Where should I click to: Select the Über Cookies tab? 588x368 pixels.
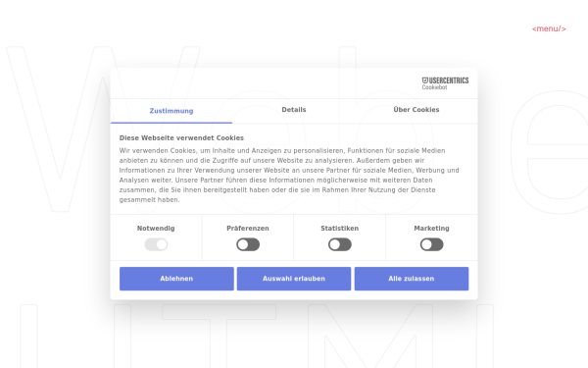416,110
